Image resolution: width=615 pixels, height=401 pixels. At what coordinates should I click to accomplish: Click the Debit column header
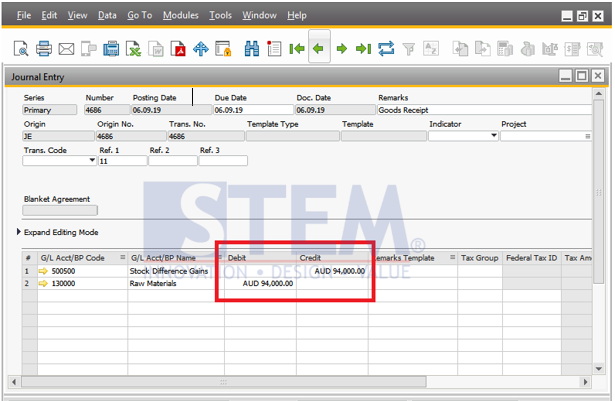[x=260, y=258]
